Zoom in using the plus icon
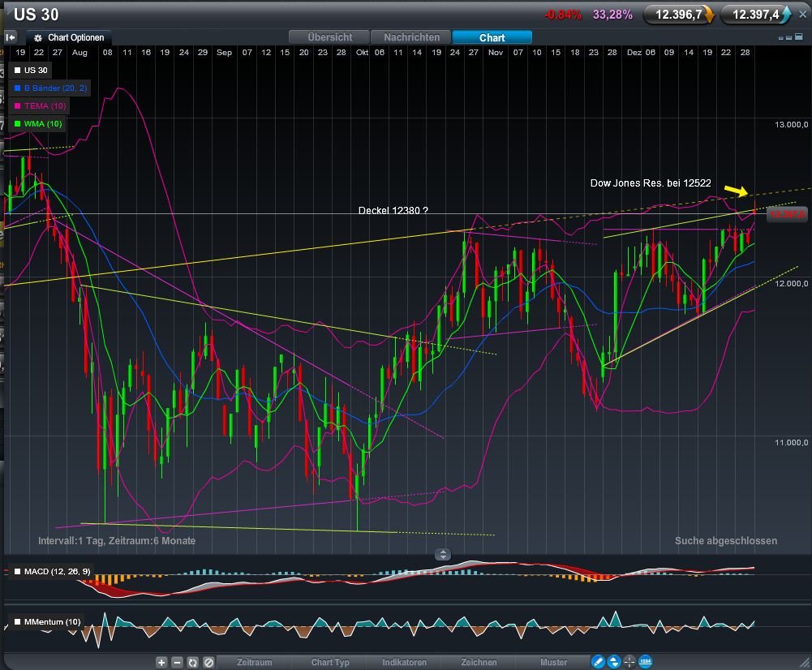This screenshot has width=812, height=670. [161, 662]
